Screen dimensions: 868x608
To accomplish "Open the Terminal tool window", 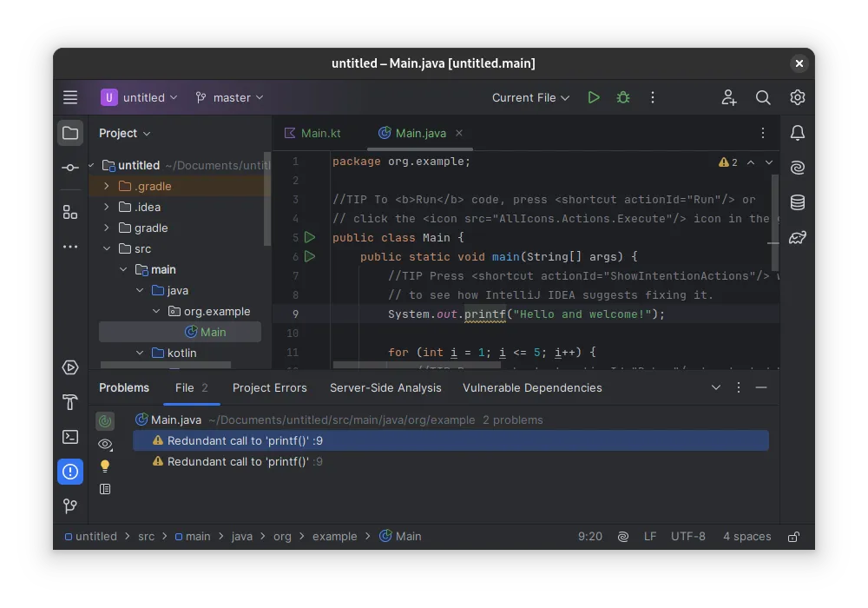I will pos(70,437).
